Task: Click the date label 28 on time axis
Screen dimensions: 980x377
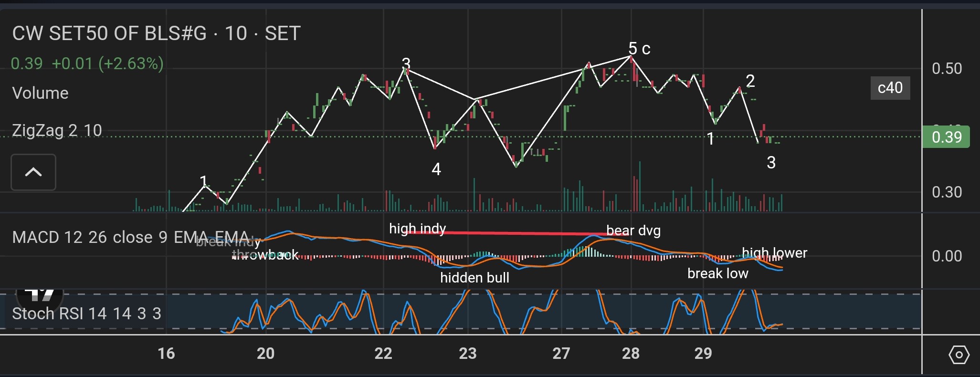Action: (x=631, y=354)
